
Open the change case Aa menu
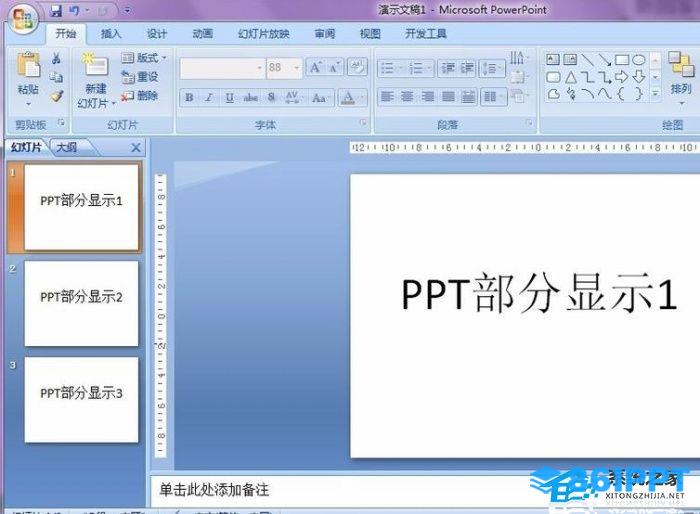click(319, 97)
